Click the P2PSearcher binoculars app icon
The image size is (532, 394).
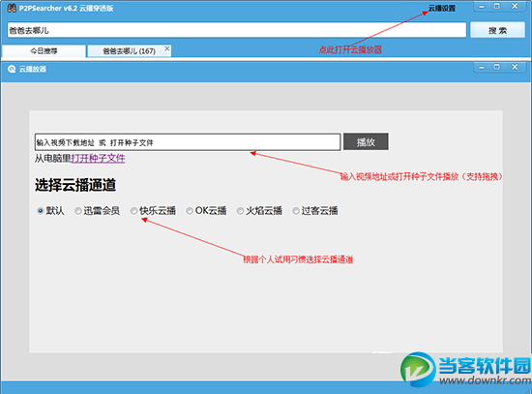[x=12, y=8]
